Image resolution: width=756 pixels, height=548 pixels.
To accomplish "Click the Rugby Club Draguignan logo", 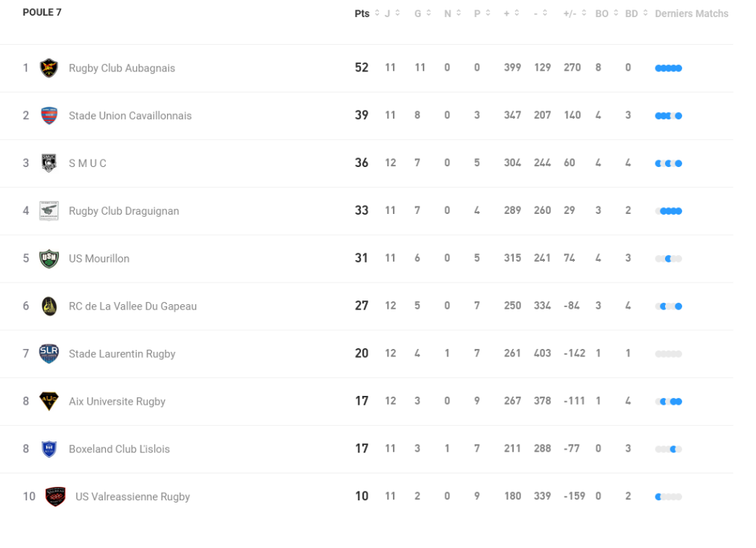I will [x=49, y=211].
